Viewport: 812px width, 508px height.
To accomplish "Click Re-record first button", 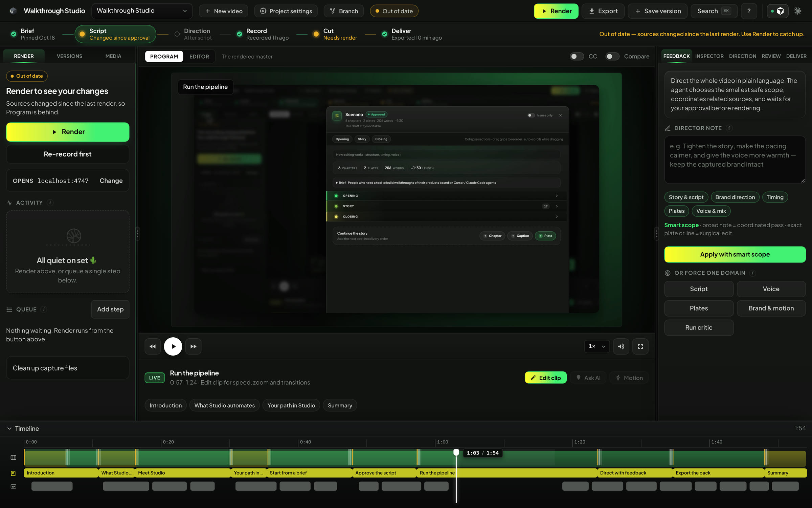I will coord(67,154).
